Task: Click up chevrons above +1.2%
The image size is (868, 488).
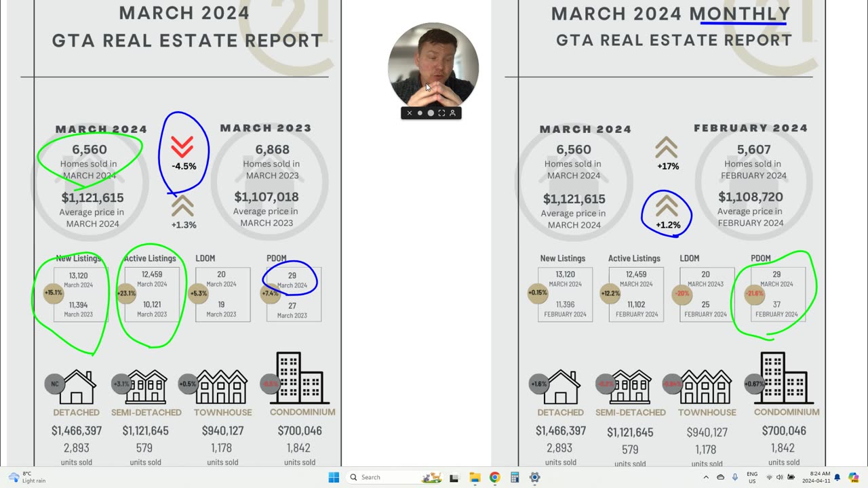Action: point(667,205)
